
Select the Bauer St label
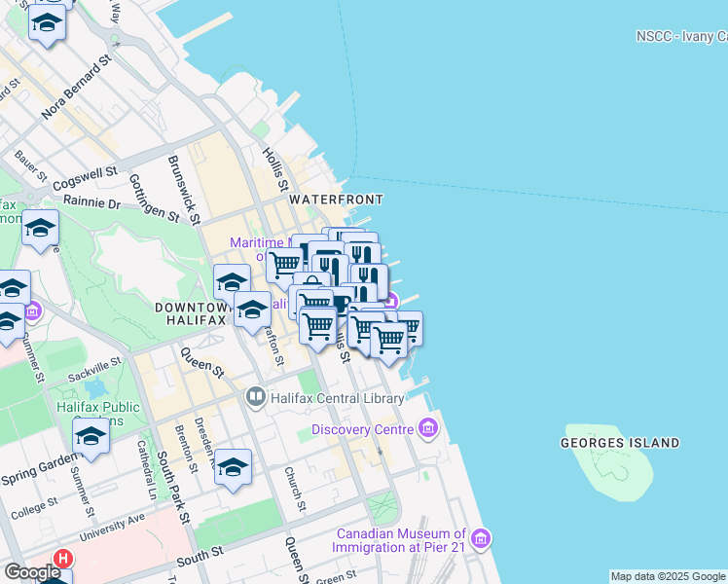[x=30, y=165]
